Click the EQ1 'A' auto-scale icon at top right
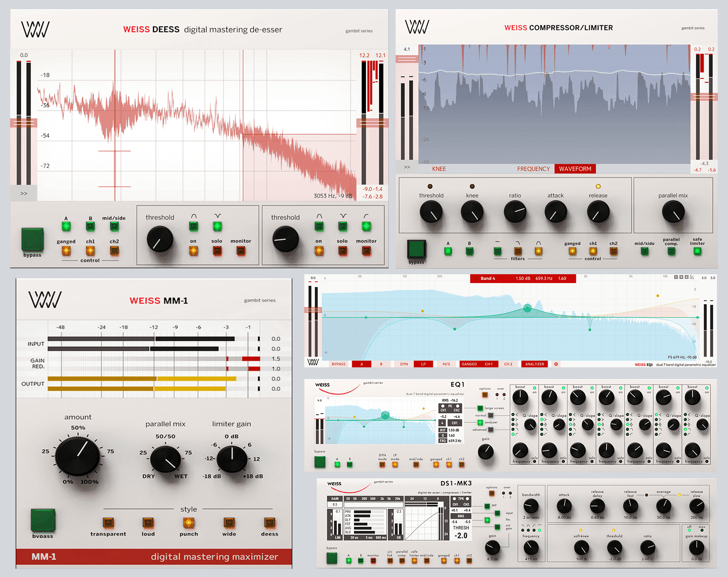Viewport: 728px width, 577px height. [687, 277]
